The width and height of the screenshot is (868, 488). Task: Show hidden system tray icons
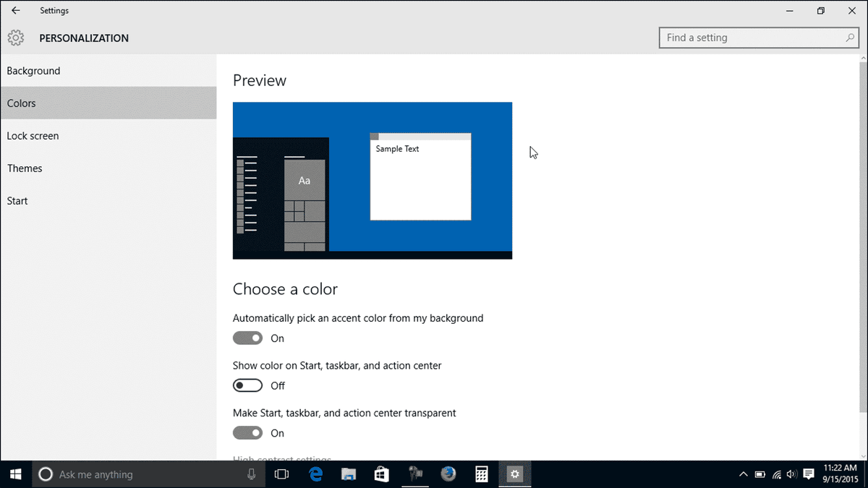pyautogui.click(x=743, y=474)
